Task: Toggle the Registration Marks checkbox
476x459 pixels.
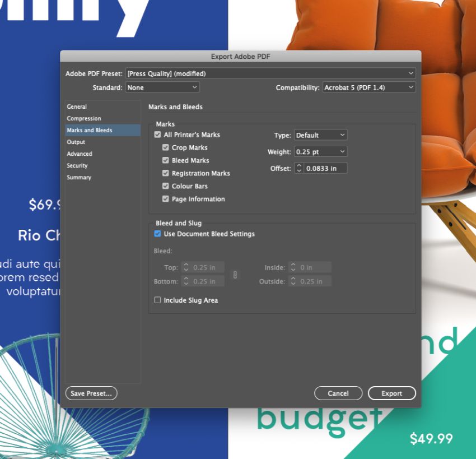Action: [x=165, y=173]
